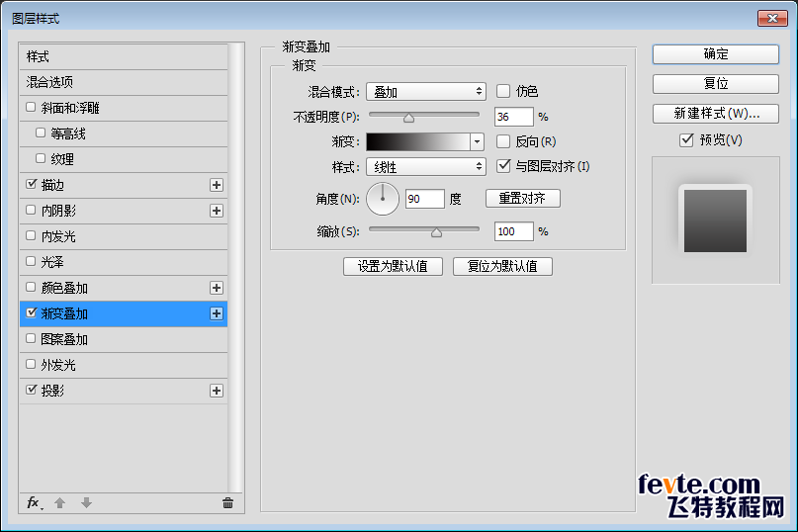798x532 pixels.
Task: Click the opacity field showing 36
Action: pyautogui.click(x=513, y=117)
